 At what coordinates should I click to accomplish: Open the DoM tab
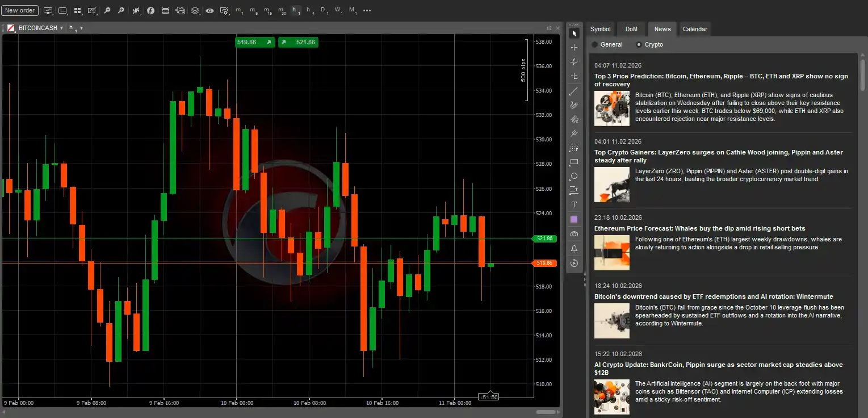[631, 29]
